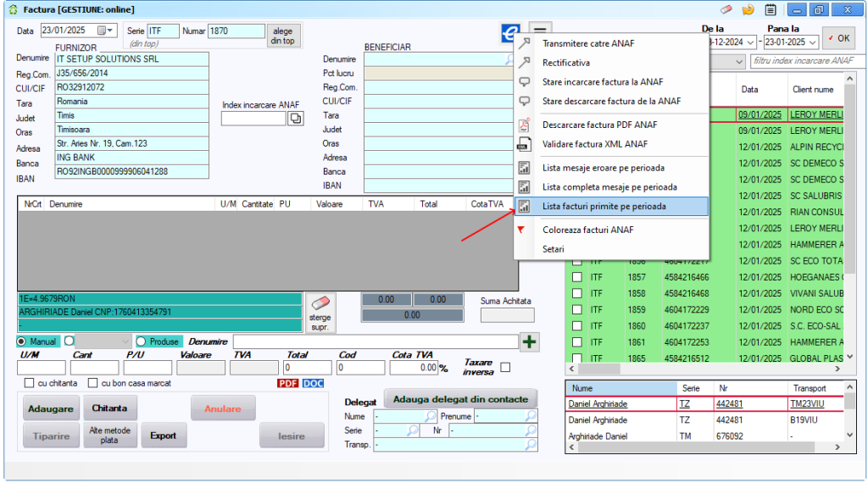Open dropdown left of filtru index field
The image size is (868, 483).
pyautogui.click(x=739, y=61)
